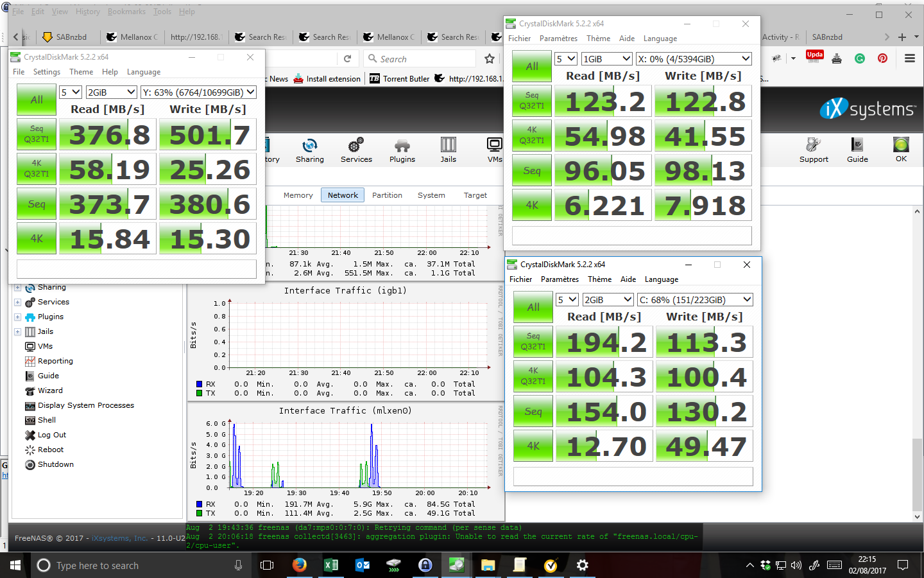Select Display System Processes in sidebar
This screenshot has height=578, width=924.
(85, 405)
